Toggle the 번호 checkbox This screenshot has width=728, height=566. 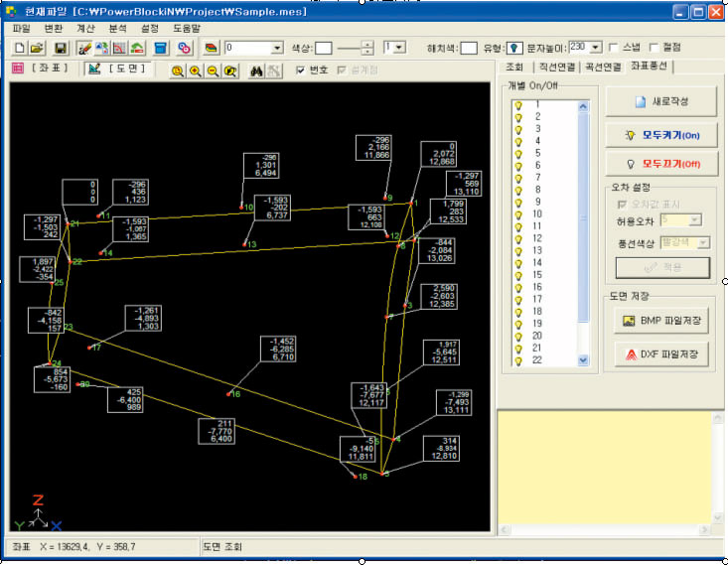point(302,71)
